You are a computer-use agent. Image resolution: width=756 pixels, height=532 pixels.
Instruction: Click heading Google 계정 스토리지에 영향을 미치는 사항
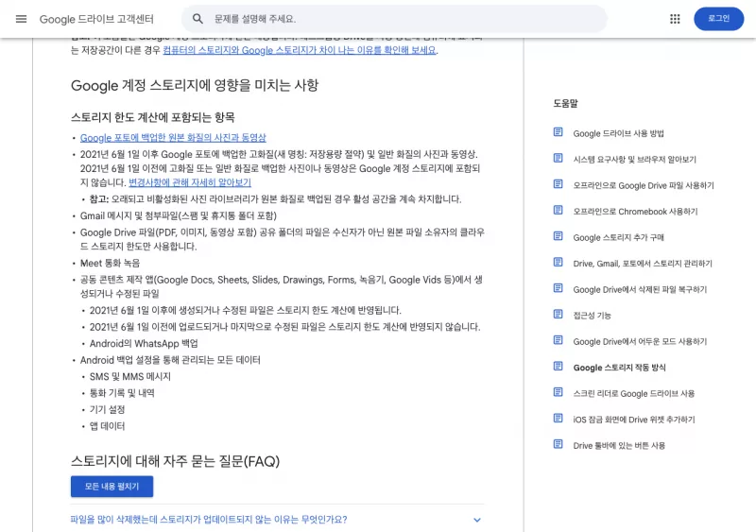[195, 85]
